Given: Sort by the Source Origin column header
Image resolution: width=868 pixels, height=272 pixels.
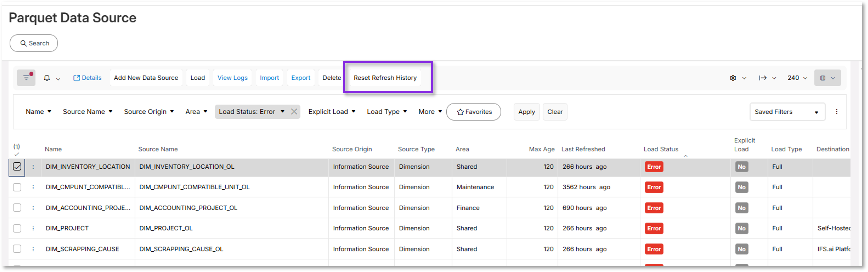Looking at the screenshot, I should (352, 149).
